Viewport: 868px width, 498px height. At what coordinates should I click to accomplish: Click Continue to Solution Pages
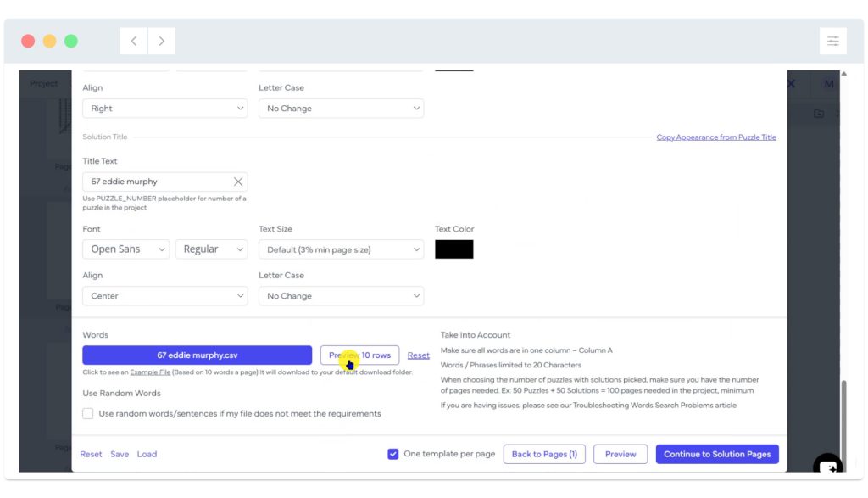717,454
